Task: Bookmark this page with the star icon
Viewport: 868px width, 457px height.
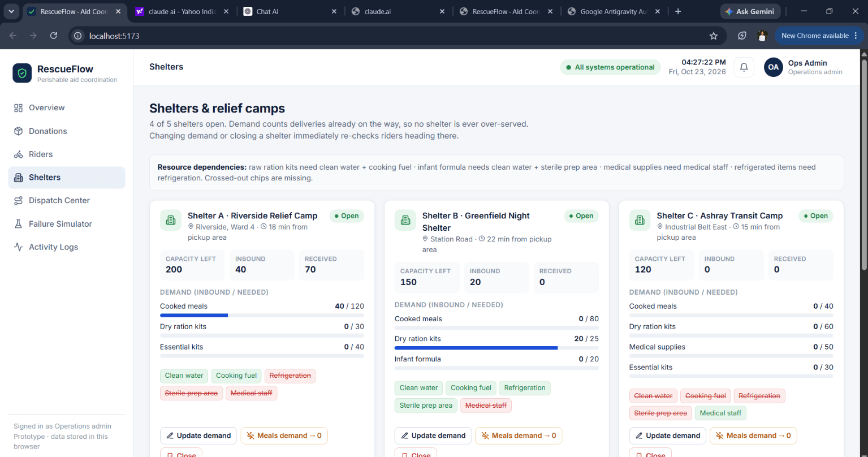Action: click(x=714, y=36)
